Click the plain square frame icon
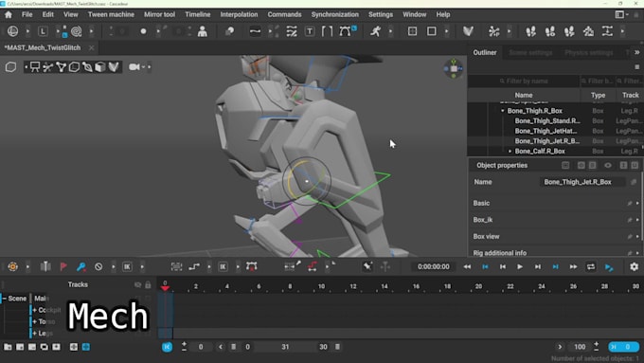 [x=431, y=31]
